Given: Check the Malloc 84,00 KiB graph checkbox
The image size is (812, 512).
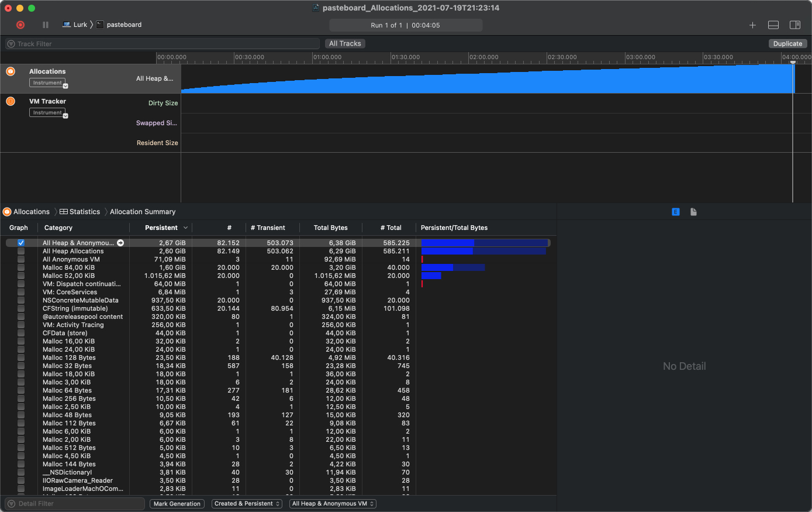Looking at the screenshot, I should 21,267.
